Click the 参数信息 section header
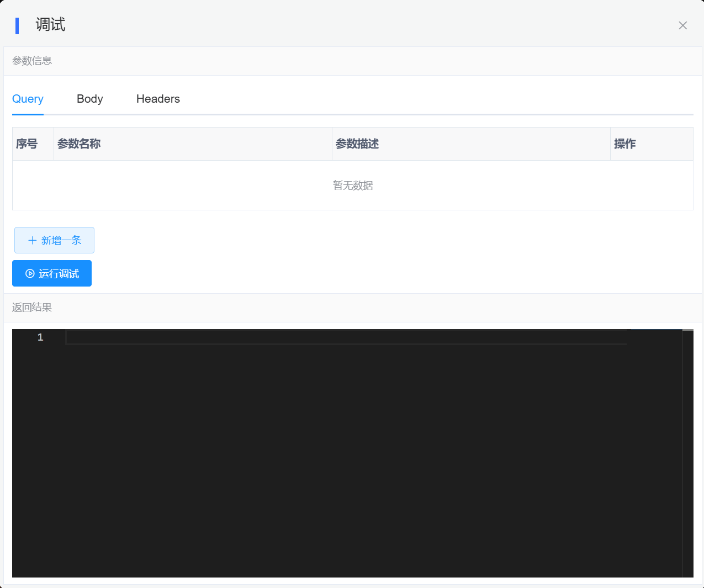 click(32, 61)
